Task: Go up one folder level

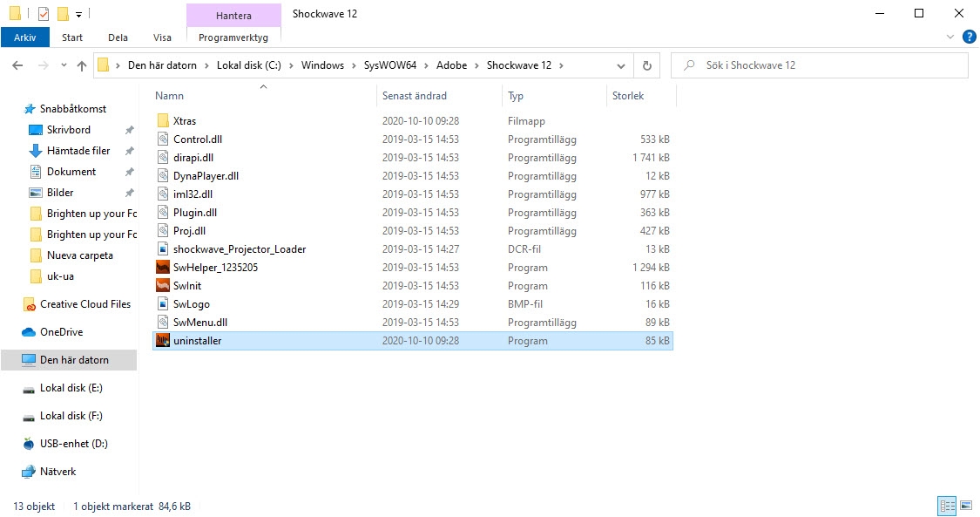Action: 82,65
